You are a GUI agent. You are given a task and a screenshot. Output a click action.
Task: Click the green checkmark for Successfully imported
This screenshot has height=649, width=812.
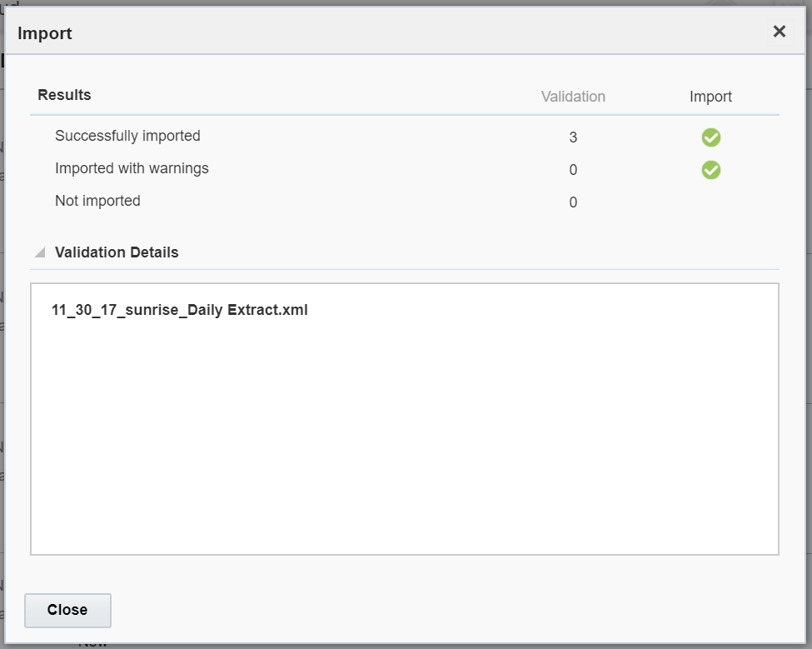coord(710,137)
